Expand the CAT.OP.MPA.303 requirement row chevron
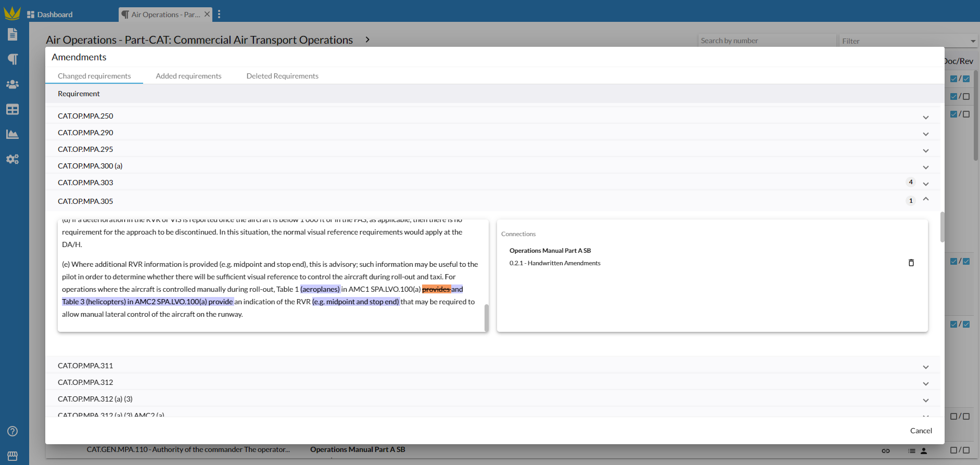The image size is (980, 465). pyautogui.click(x=926, y=184)
